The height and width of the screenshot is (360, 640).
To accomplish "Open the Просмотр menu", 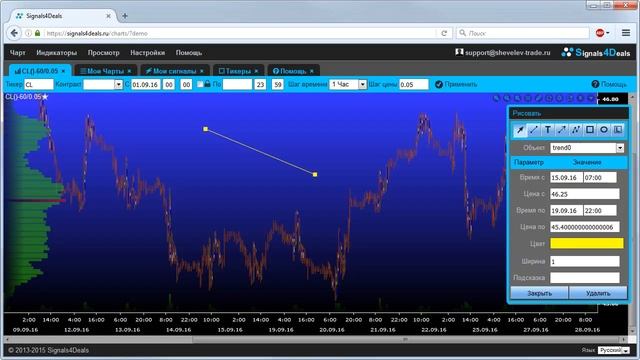I will pyautogui.click(x=104, y=53).
